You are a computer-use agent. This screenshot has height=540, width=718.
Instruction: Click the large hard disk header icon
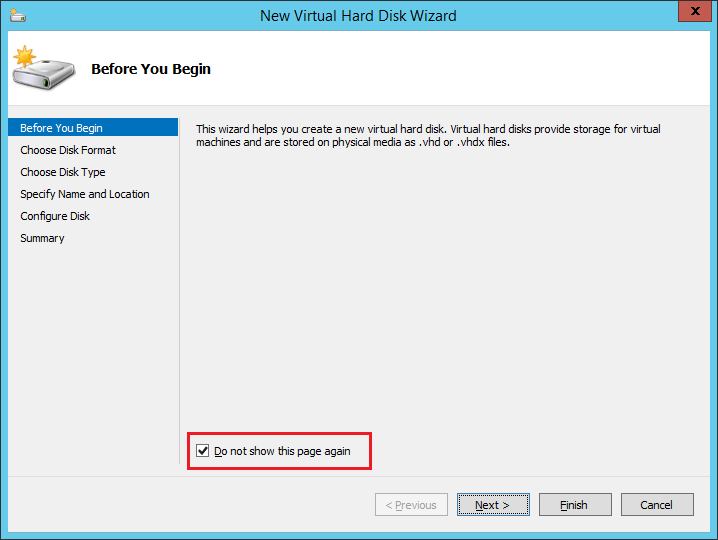click(44, 68)
